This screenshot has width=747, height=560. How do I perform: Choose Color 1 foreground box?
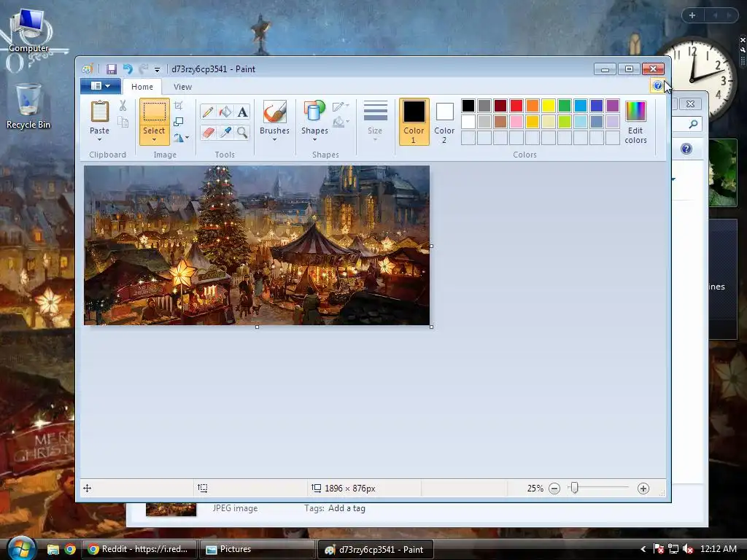tap(414, 122)
